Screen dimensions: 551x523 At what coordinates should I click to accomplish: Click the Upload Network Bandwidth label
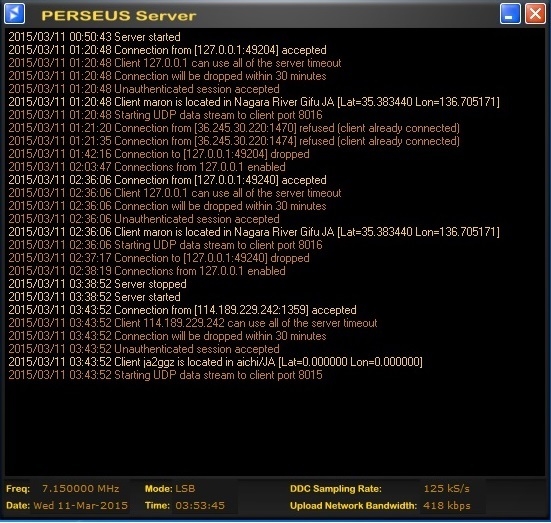[x=353, y=506]
